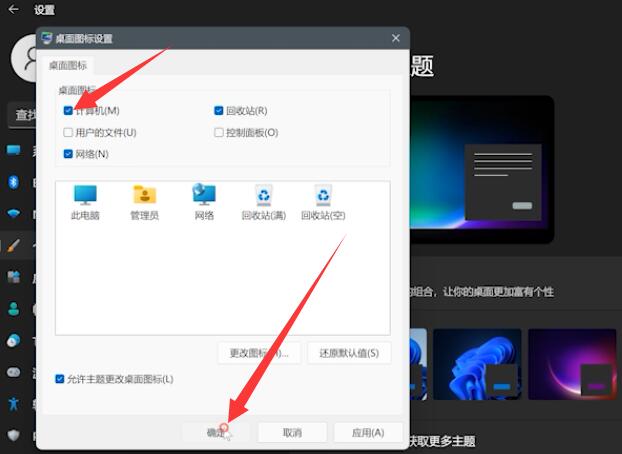Go back with the Settings back arrow

(13, 10)
